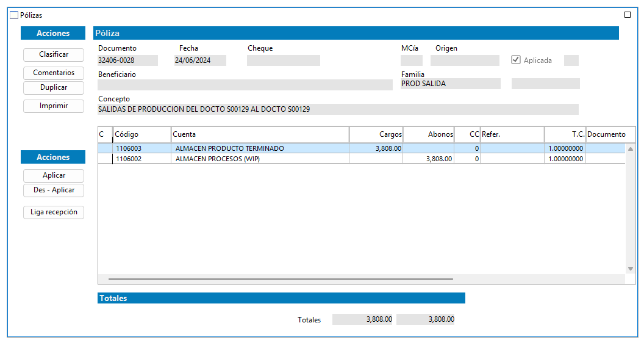Click T.C. value in ALMACEN PROCESOS row

pyautogui.click(x=565, y=159)
